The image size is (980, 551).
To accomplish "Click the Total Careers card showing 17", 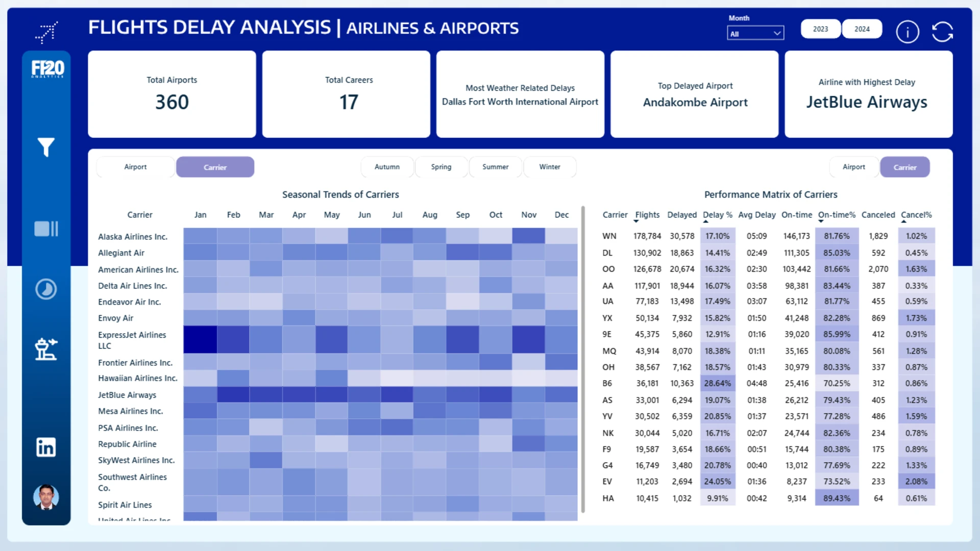I will tap(346, 94).
